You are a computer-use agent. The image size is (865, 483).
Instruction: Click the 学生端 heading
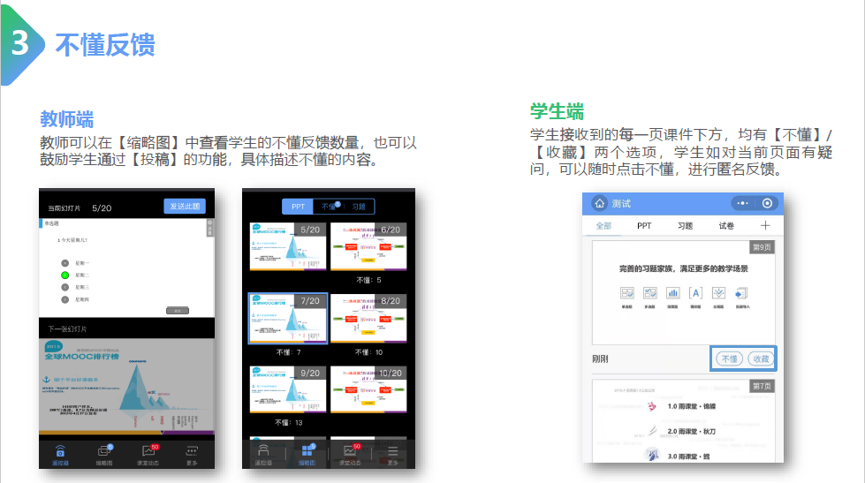(x=557, y=111)
